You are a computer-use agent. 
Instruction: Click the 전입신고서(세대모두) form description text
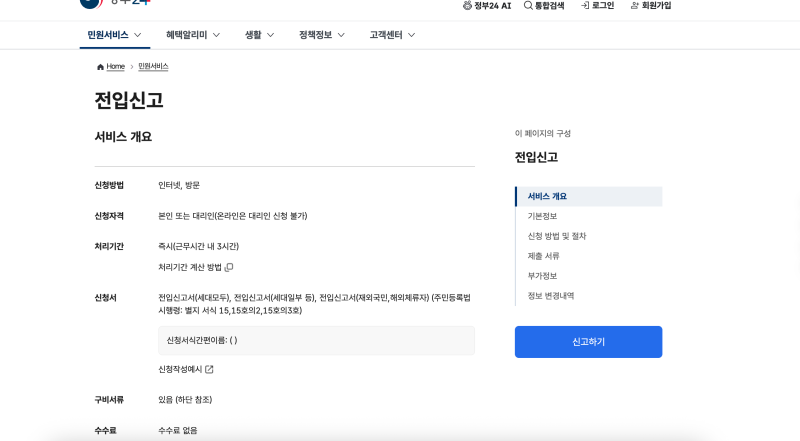click(314, 304)
